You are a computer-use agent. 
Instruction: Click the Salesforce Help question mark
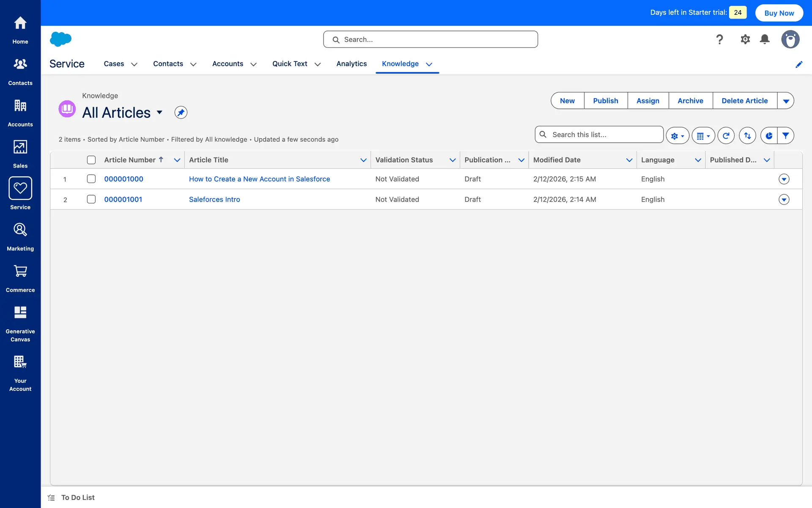click(x=719, y=39)
